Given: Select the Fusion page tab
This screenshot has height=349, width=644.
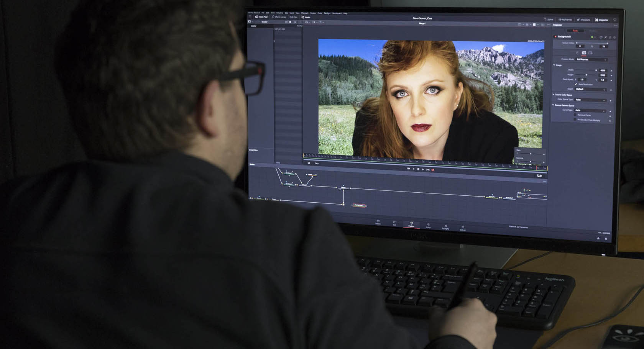Looking at the screenshot, I should click(x=411, y=224).
